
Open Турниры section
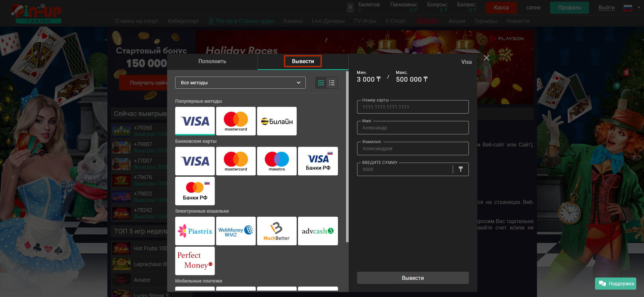tap(486, 21)
